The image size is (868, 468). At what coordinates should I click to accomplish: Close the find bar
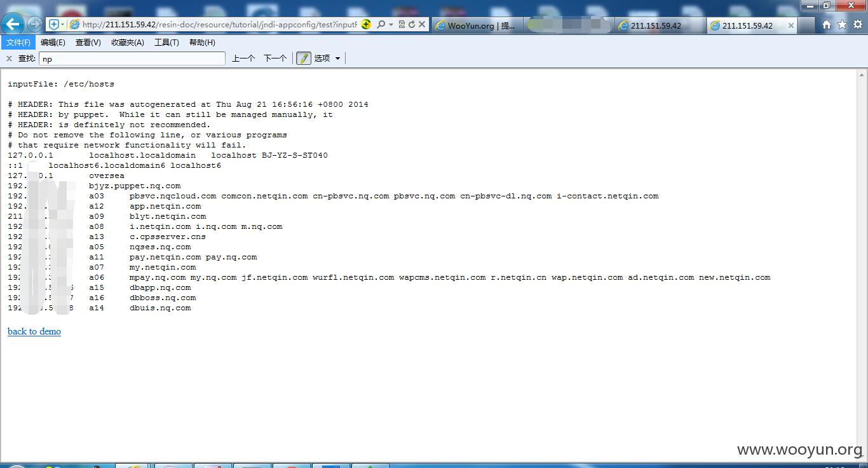[x=9, y=59]
